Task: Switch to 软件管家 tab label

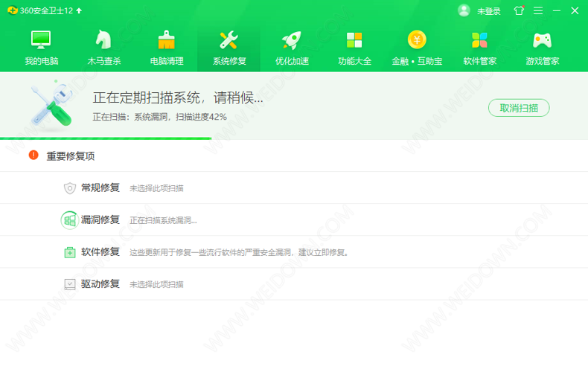Action: (479, 61)
